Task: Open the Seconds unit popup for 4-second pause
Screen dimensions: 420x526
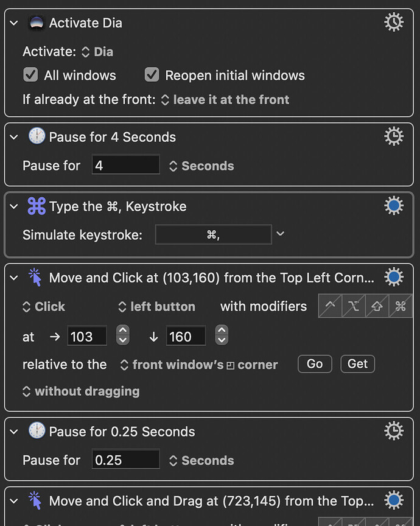Action: (201, 166)
